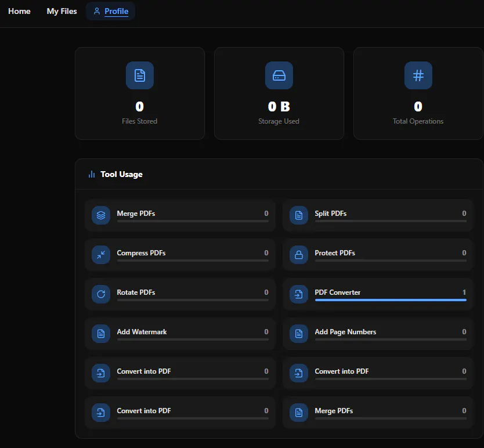Go to My Files tab
484x448 pixels.
[62, 11]
